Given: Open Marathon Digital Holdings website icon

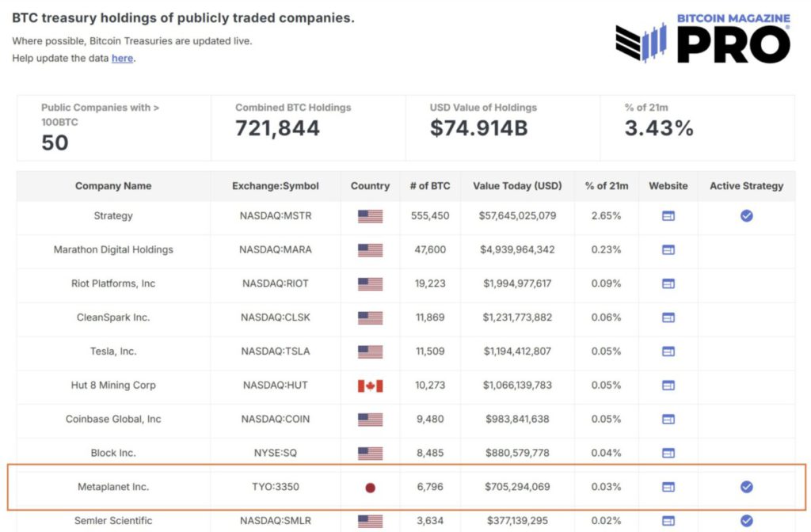Looking at the screenshot, I should (x=668, y=249).
